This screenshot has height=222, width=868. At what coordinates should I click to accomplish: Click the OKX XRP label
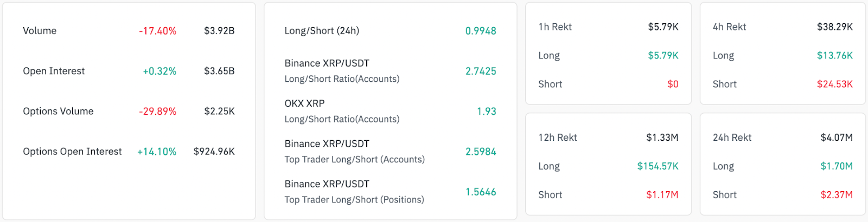pos(304,103)
